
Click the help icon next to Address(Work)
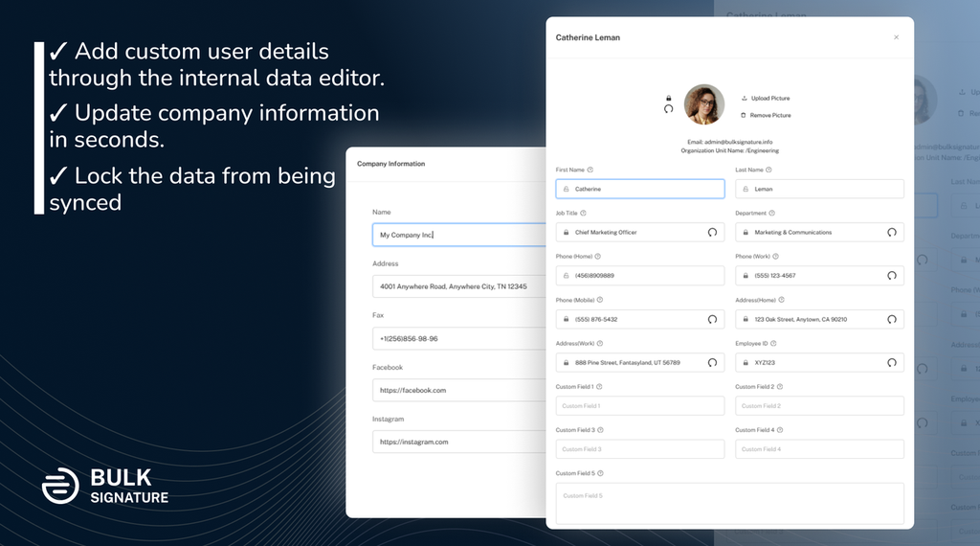click(x=600, y=343)
